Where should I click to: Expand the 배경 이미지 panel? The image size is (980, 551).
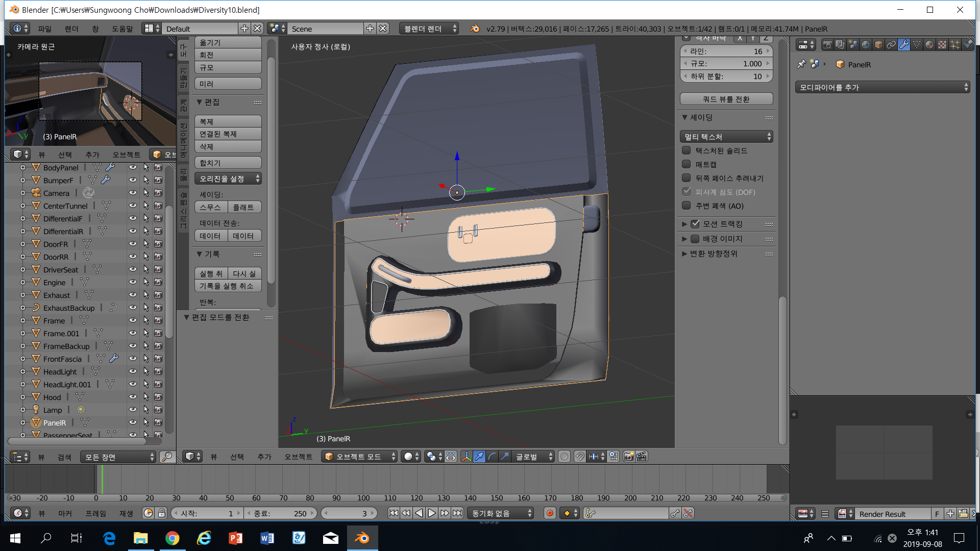(x=722, y=239)
